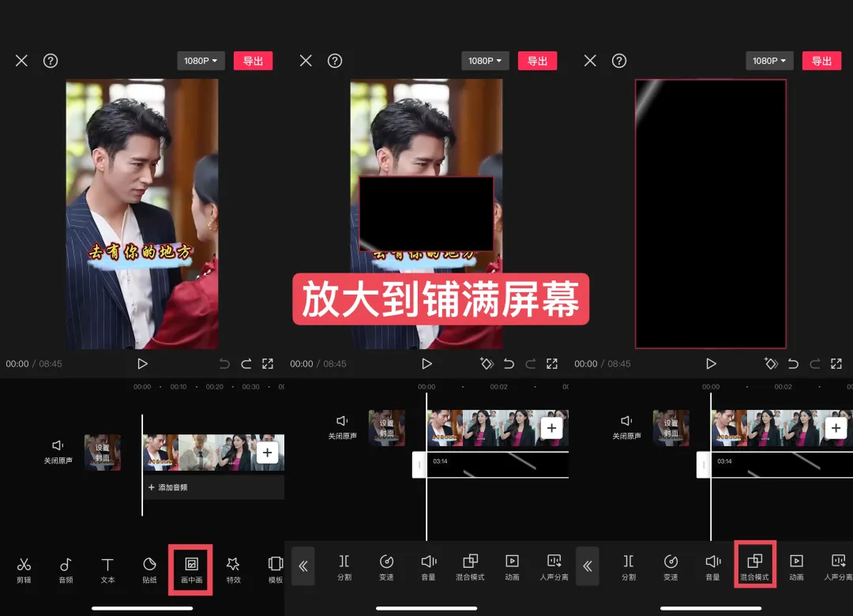Image resolution: width=853 pixels, height=616 pixels.
Task: Tap 添加音频 add audio track in left screen
Action: pos(213,487)
